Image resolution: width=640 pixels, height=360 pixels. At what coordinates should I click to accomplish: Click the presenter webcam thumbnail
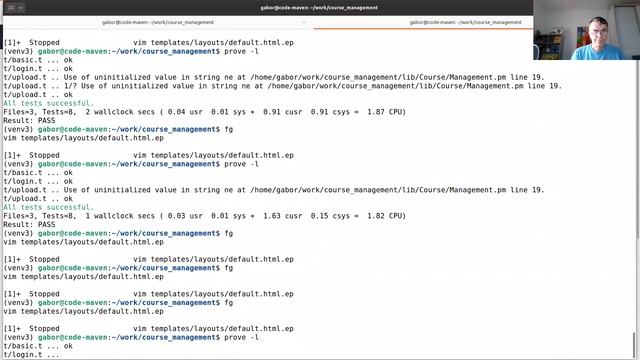587,30
